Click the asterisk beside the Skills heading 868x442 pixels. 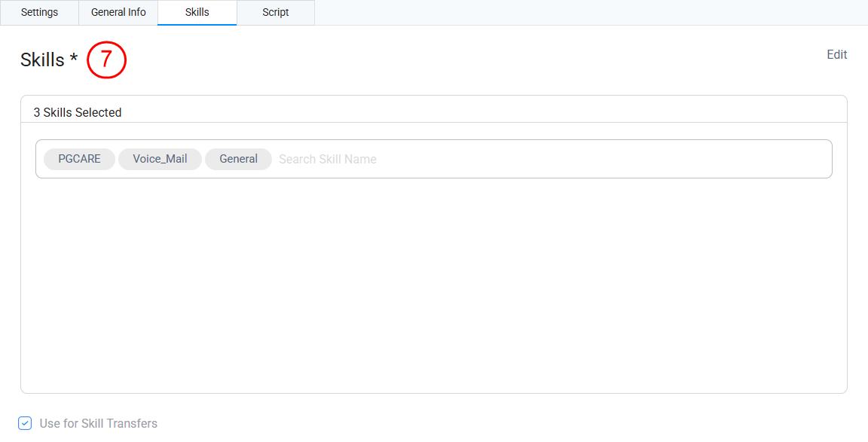(74, 59)
